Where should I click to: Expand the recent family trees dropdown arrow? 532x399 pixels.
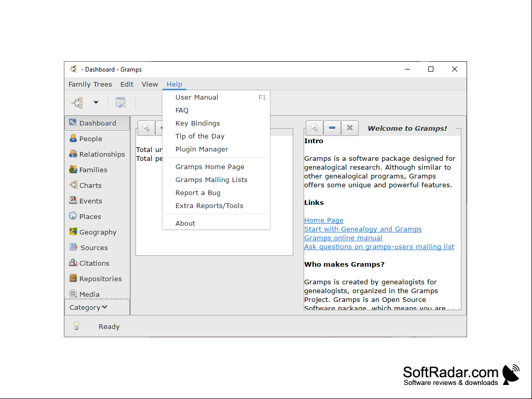point(96,102)
